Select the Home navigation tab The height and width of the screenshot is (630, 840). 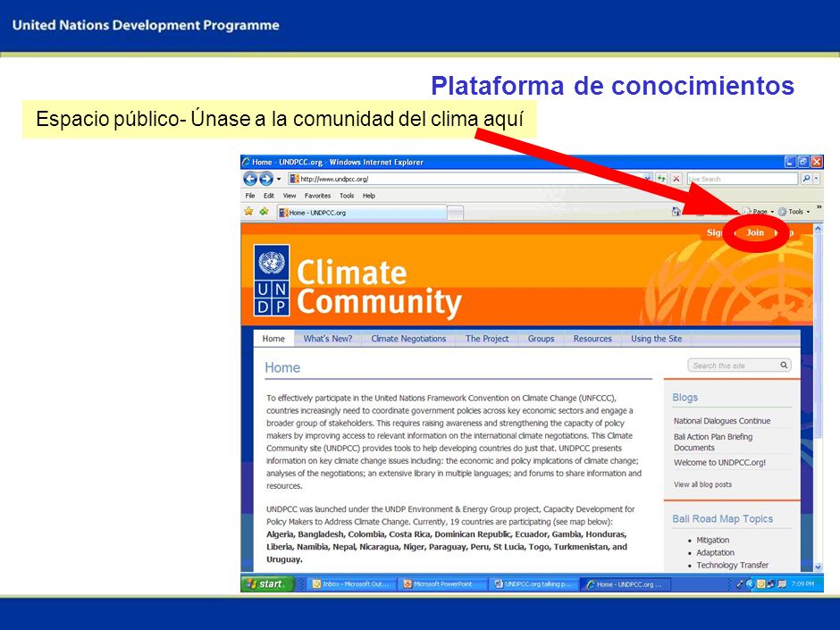click(x=273, y=339)
